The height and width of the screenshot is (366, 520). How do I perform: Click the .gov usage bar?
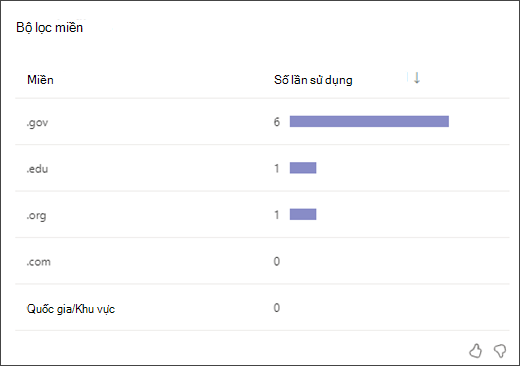(x=369, y=121)
